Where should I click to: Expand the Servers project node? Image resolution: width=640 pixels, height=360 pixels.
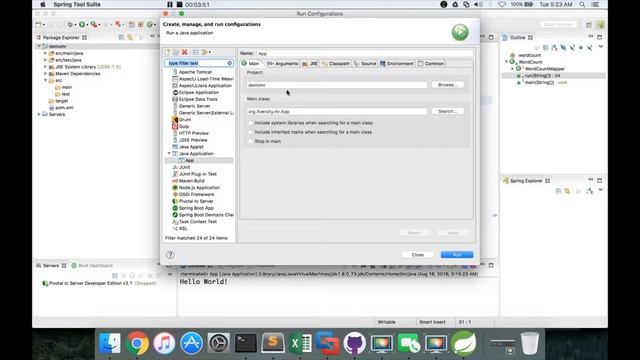(x=39, y=114)
